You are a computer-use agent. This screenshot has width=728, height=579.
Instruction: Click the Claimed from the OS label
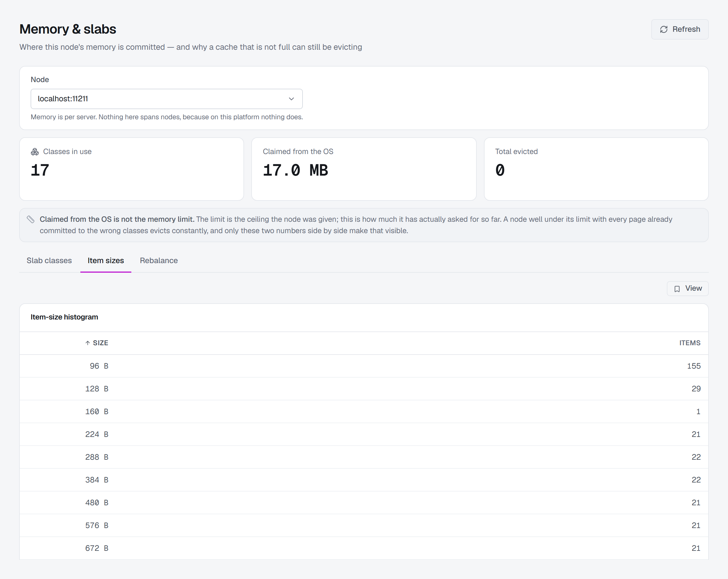(298, 152)
